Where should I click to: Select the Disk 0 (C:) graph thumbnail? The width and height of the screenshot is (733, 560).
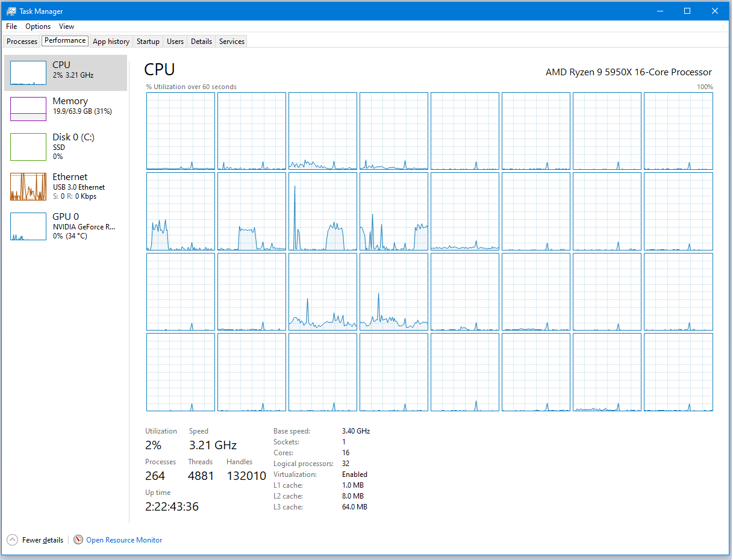tap(28, 147)
